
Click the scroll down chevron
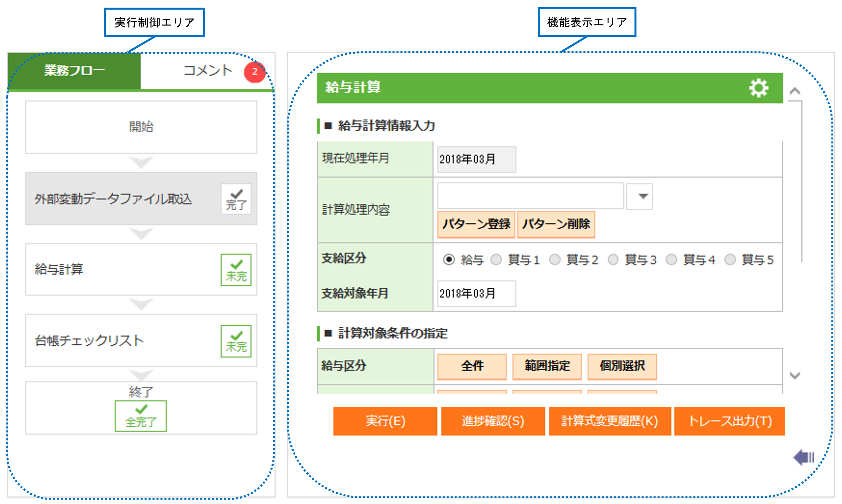click(x=794, y=375)
